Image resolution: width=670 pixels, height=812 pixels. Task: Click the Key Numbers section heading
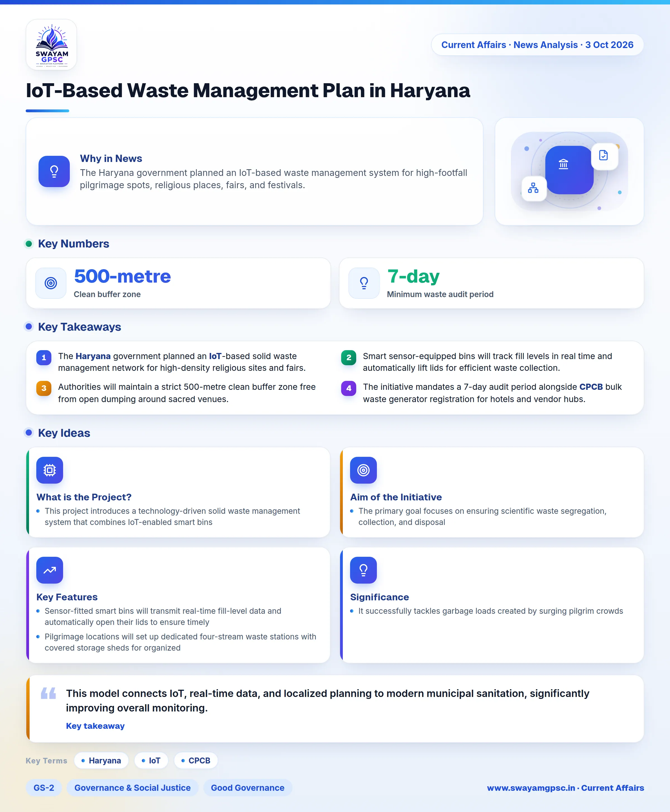coord(74,243)
